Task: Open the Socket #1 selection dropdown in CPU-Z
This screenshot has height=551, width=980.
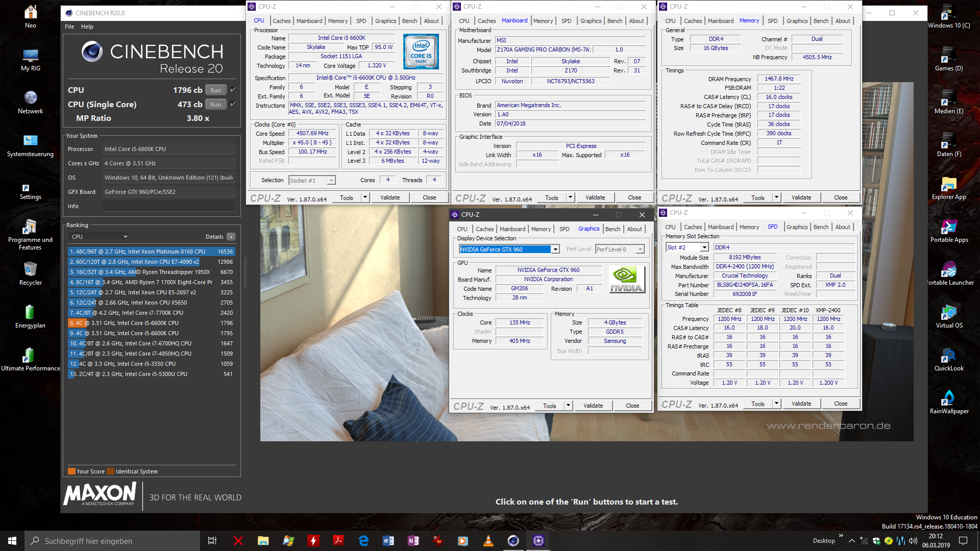Action: pos(330,180)
